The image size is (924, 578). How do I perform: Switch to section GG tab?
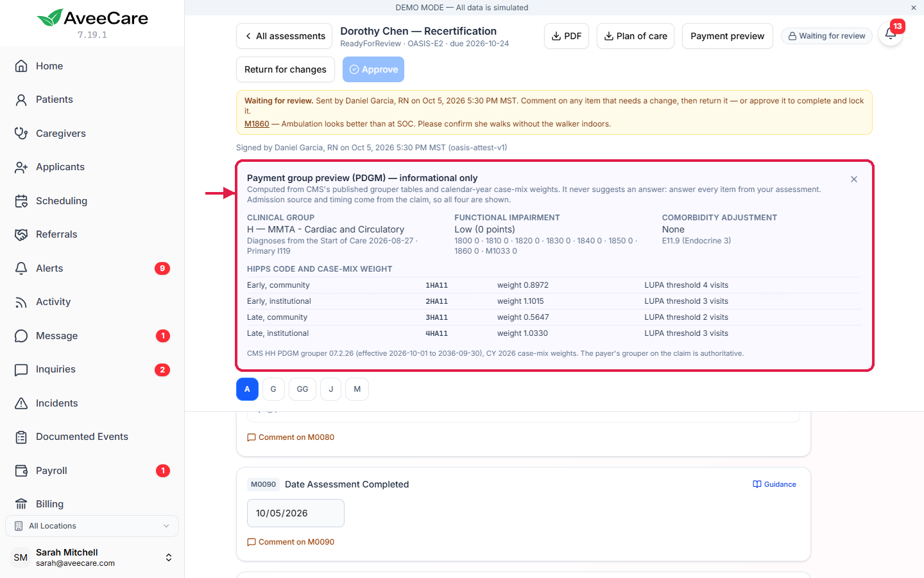(302, 389)
